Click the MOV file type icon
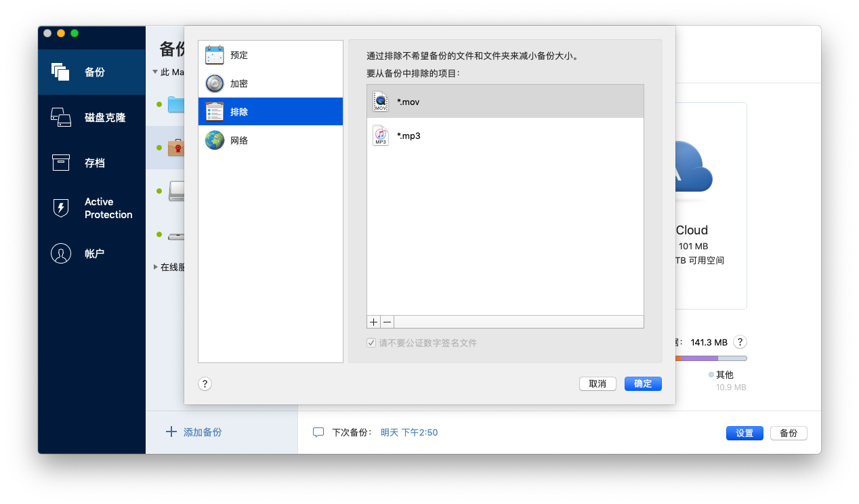Image resolution: width=859 pixels, height=504 pixels. [x=381, y=102]
